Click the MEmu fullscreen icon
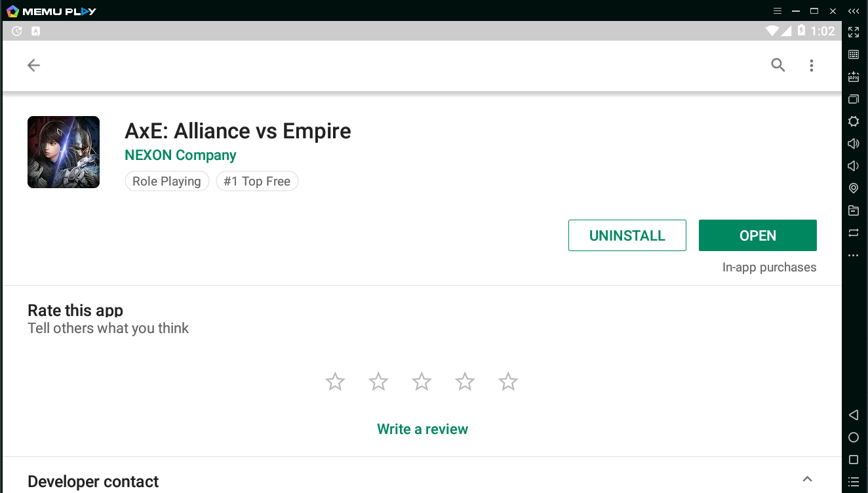Screen dimensions: 868x493 854,31
